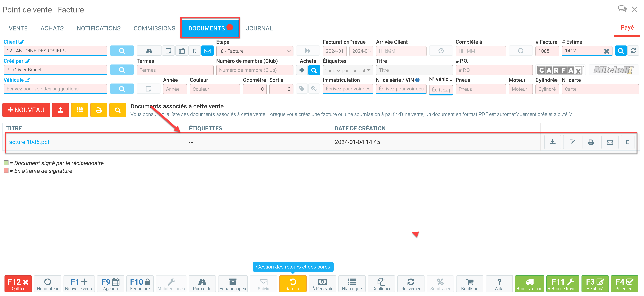Viewport: 644px width, 296px height.
Task: Email Facture 1085.pdf via row envelope icon
Action: point(610,142)
